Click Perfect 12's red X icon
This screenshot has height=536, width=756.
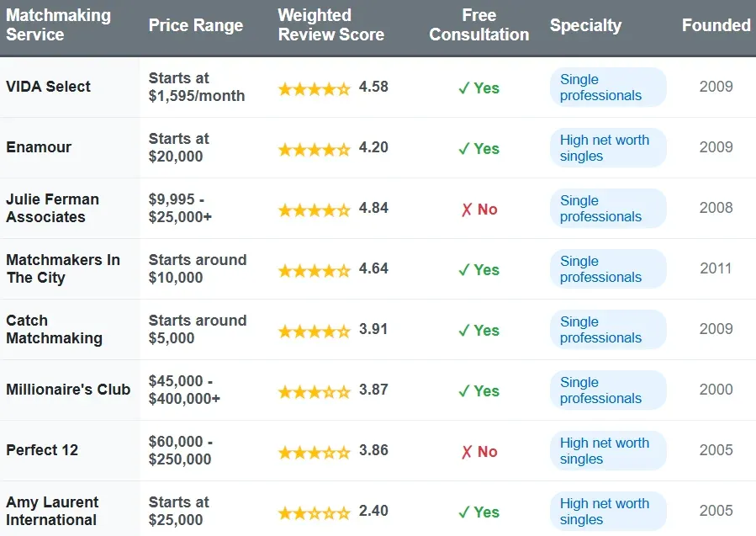467,452
